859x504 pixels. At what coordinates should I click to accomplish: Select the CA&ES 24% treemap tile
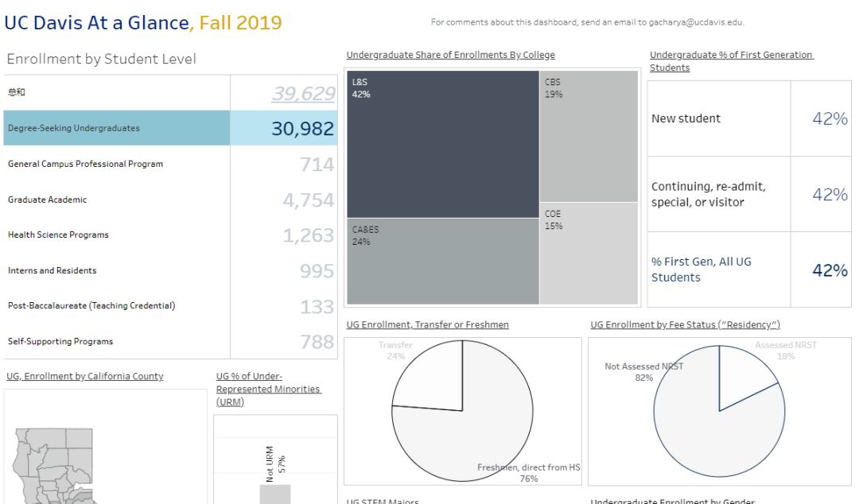(x=443, y=262)
